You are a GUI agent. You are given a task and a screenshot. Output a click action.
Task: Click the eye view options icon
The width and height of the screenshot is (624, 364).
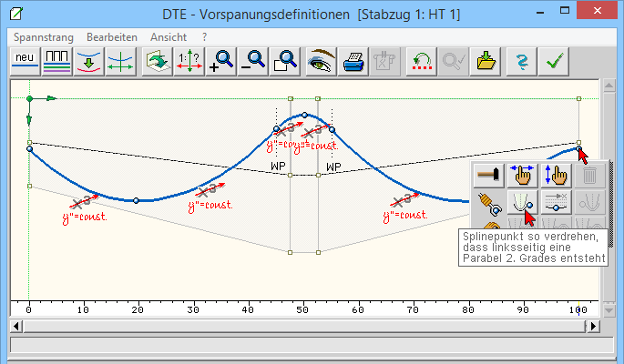click(321, 62)
